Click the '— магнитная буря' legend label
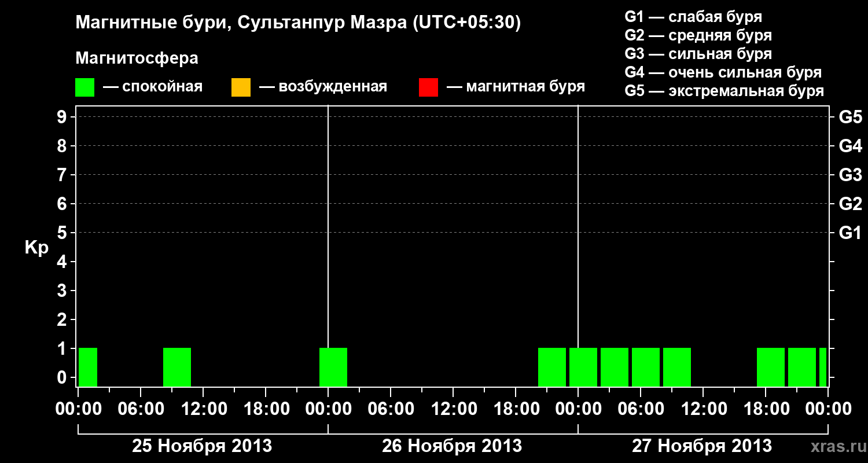 [516, 87]
